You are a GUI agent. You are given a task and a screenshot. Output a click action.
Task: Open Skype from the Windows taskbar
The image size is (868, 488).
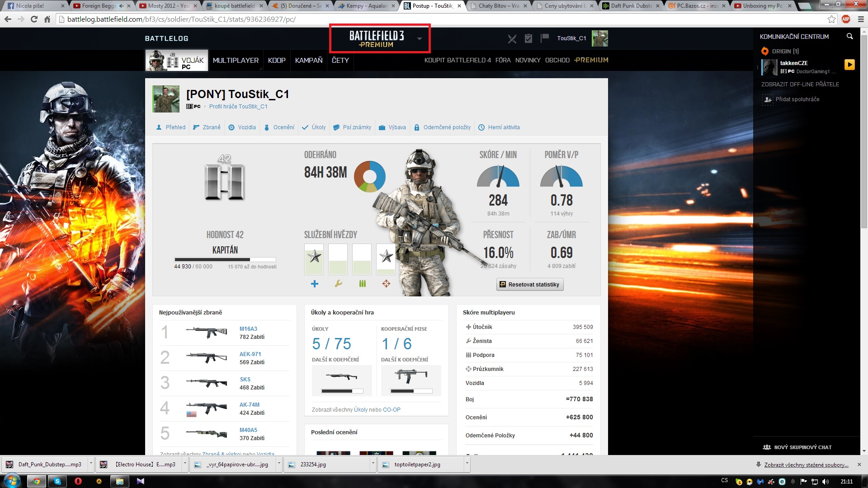point(57,481)
